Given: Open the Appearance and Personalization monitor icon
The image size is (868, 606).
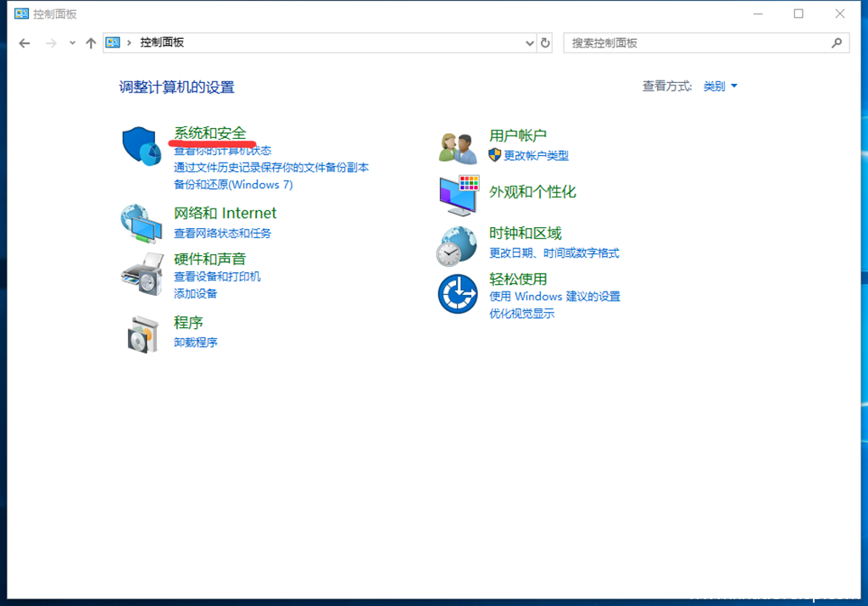Looking at the screenshot, I should [x=459, y=195].
